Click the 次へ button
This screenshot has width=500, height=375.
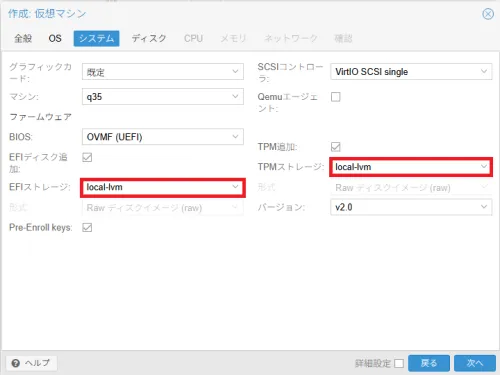click(475, 363)
